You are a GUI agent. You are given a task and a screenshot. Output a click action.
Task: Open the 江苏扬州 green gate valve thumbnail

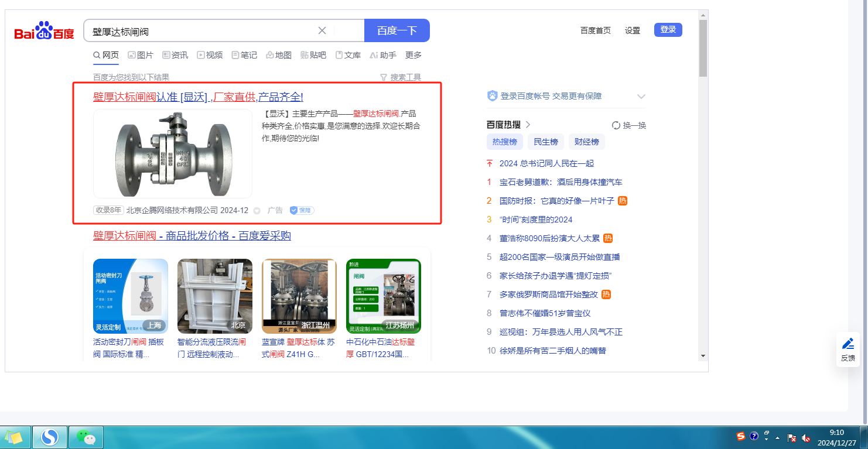tap(384, 296)
